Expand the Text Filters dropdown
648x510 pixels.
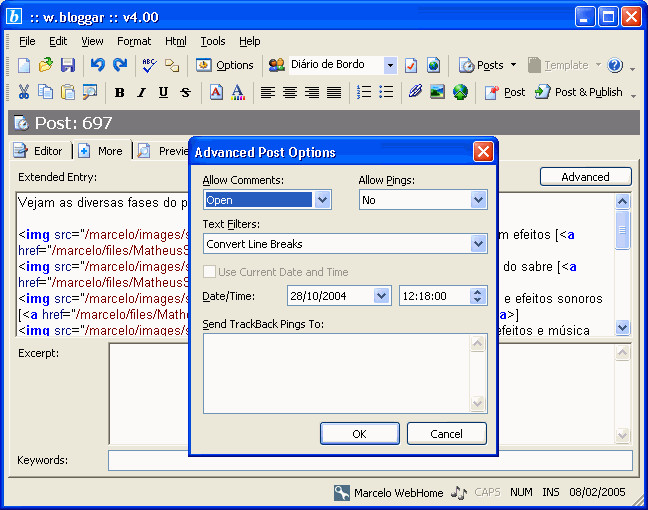click(x=478, y=244)
